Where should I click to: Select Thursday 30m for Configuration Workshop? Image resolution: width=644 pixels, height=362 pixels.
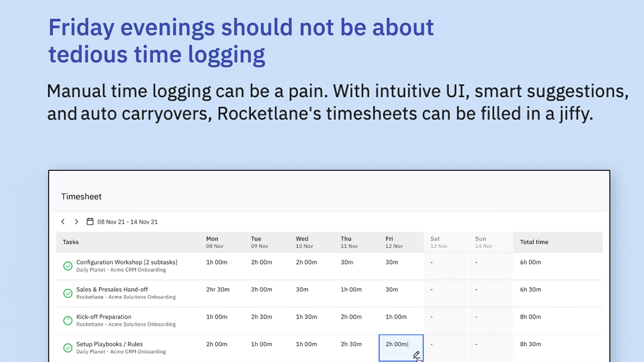click(347, 262)
